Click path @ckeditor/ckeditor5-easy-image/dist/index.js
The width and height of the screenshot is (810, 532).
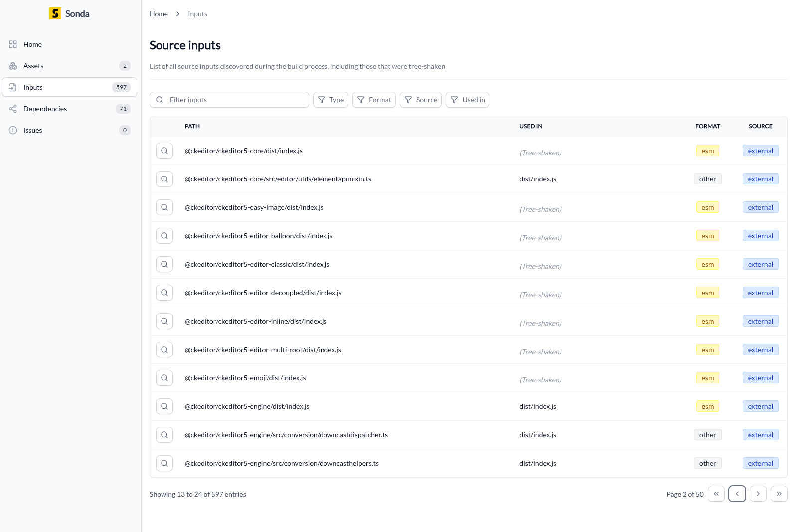pos(254,207)
